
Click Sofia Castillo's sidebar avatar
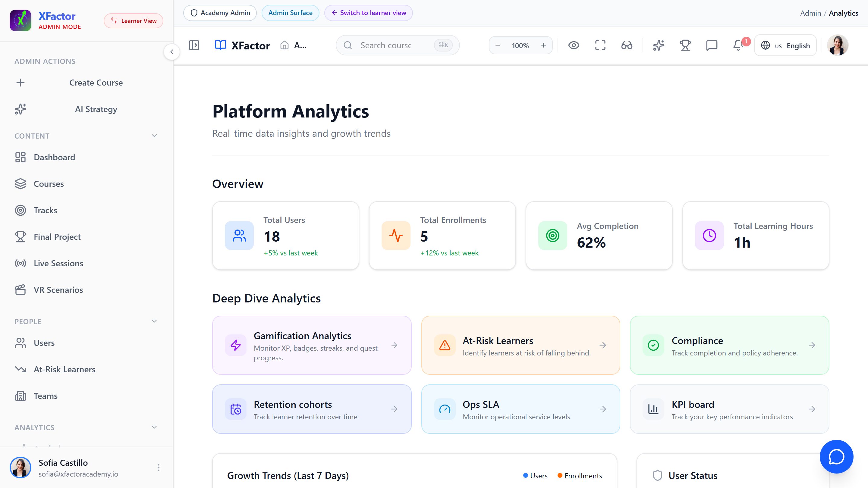[20, 468]
